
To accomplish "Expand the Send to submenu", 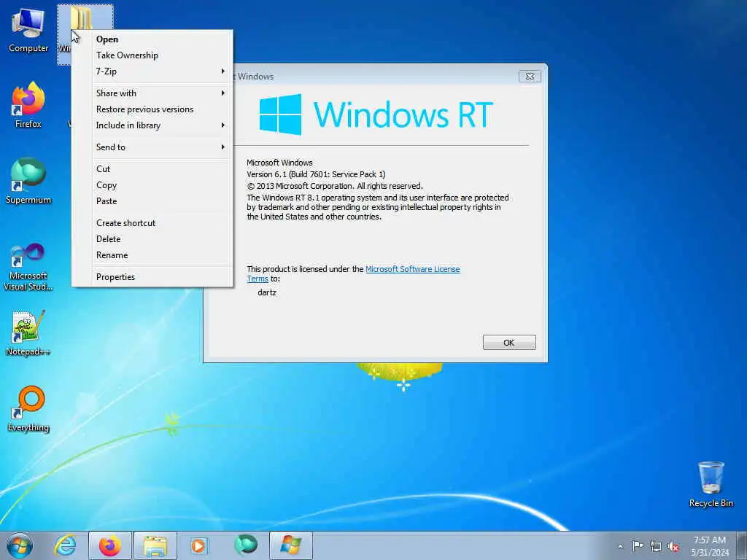I will click(152, 147).
